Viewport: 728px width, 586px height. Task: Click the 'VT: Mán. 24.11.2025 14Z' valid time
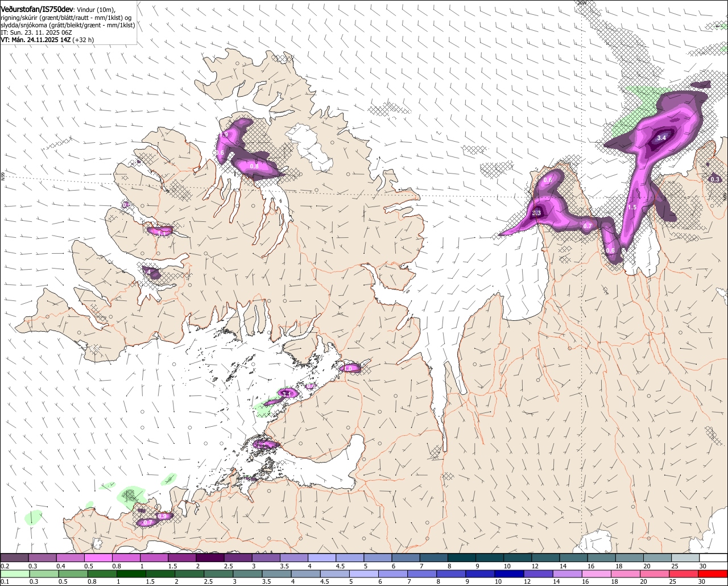[35, 40]
